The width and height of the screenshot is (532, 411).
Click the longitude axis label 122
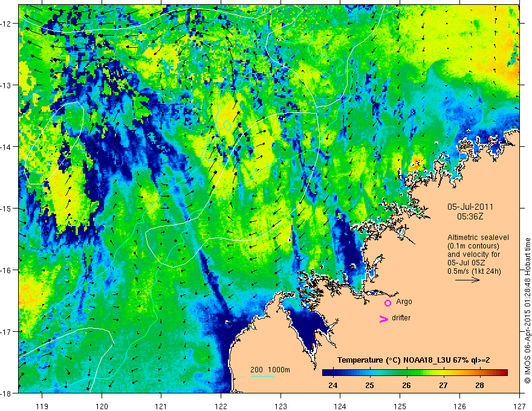pyautogui.click(x=221, y=406)
